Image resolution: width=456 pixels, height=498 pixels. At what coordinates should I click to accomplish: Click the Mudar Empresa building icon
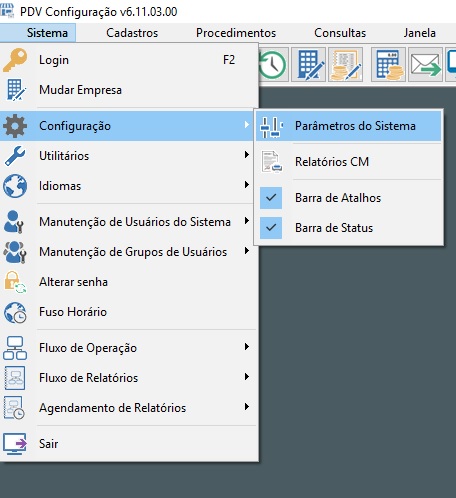[x=15, y=90]
